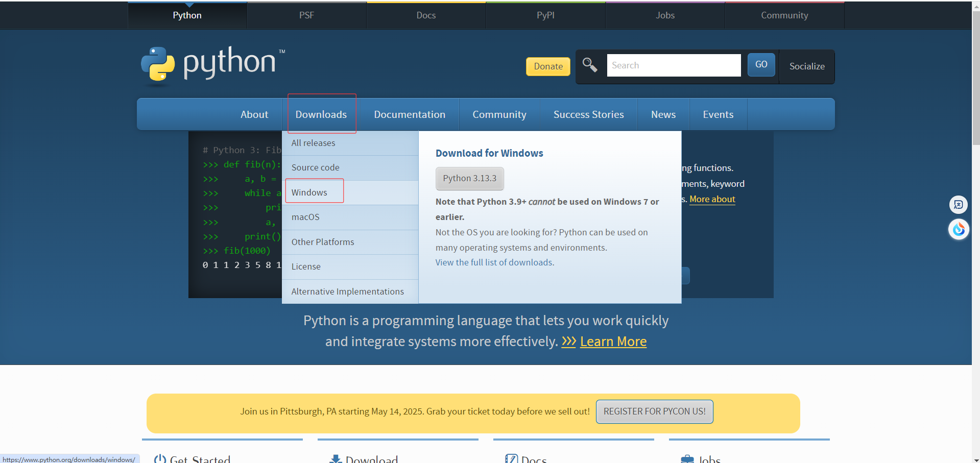This screenshot has width=980, height=463.
Task: Switch to the PyPI tab
Action: point(545,15)
